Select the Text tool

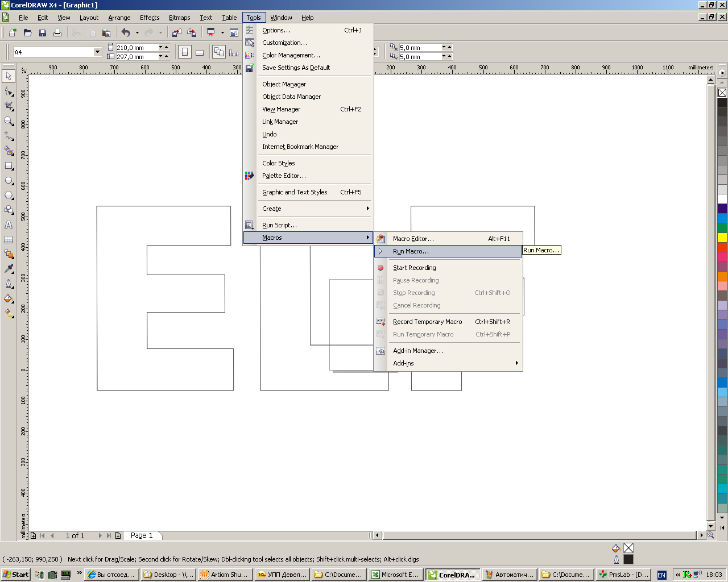[x=9, y=225]
